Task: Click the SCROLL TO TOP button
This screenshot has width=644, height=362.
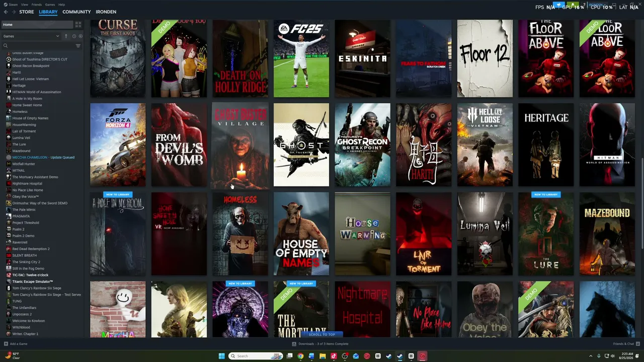Action: pyautogui.click(x=322, y=334)
